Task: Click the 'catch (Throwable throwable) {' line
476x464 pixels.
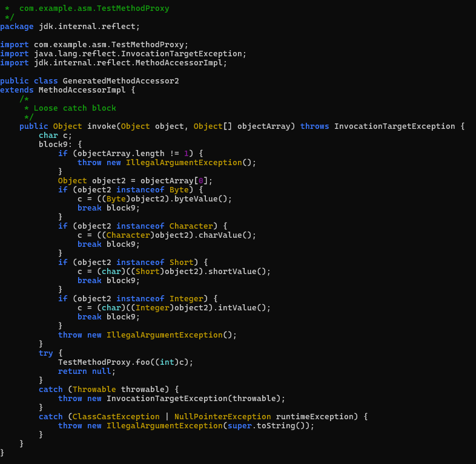Action: pos(108,390)
